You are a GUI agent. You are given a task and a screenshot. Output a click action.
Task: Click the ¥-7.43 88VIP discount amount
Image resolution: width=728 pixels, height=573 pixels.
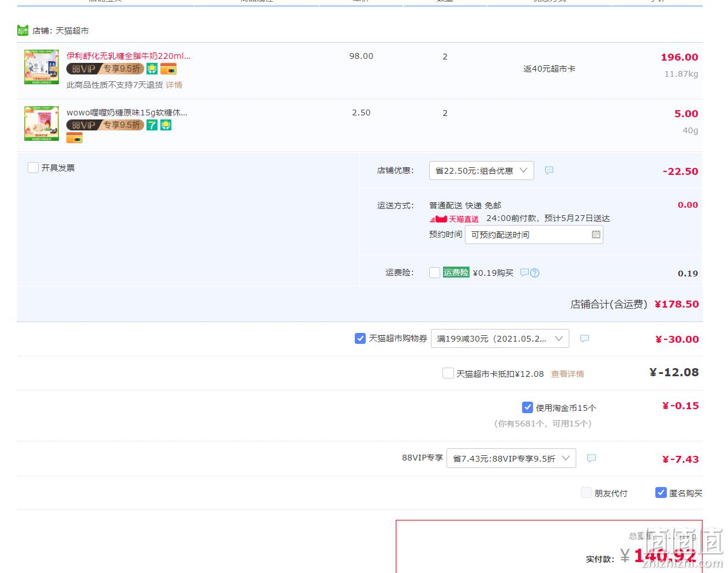click(x=681, y=459)
